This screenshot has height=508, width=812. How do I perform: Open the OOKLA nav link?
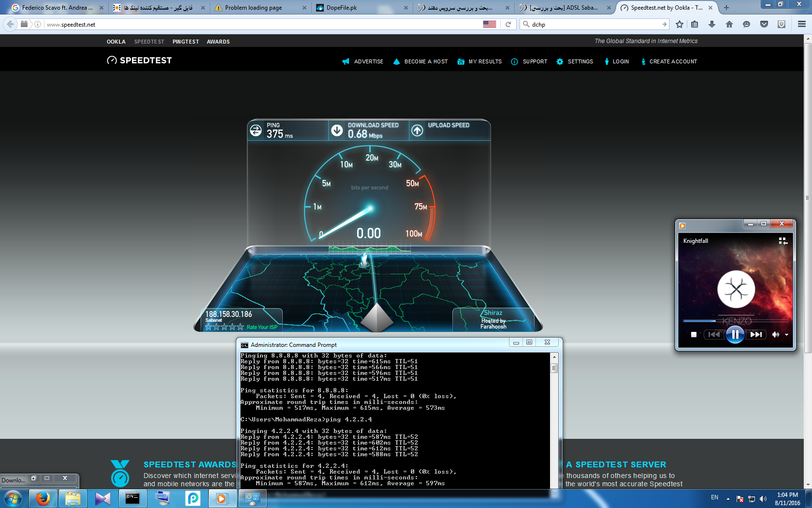coord(116,42)
